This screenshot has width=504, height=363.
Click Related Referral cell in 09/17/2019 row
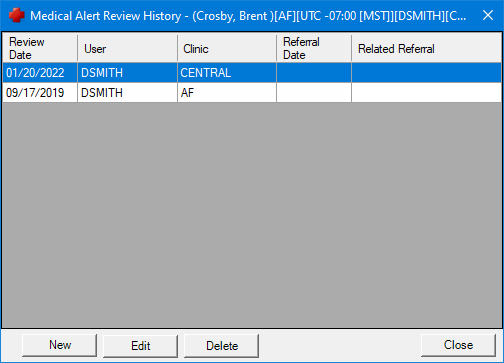[x=426, y=93]
